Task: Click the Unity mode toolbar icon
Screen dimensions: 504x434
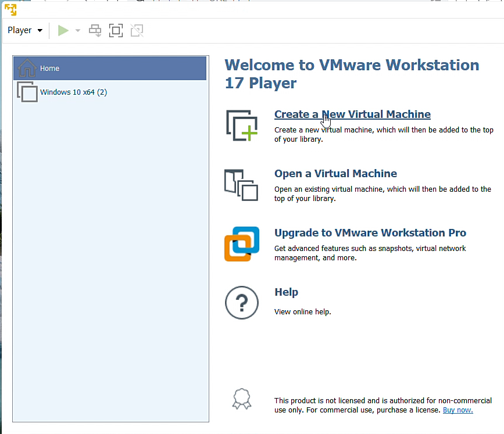Action: 137,31
